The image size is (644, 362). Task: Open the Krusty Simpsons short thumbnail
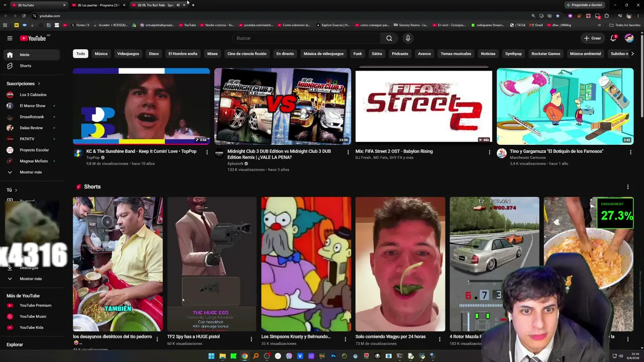(306, 264)
